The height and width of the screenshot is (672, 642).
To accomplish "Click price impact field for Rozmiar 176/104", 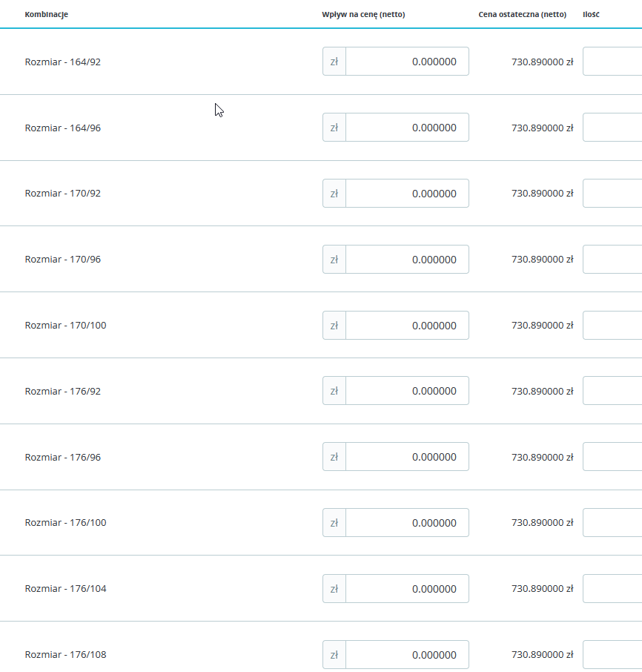I will (407, 589).
